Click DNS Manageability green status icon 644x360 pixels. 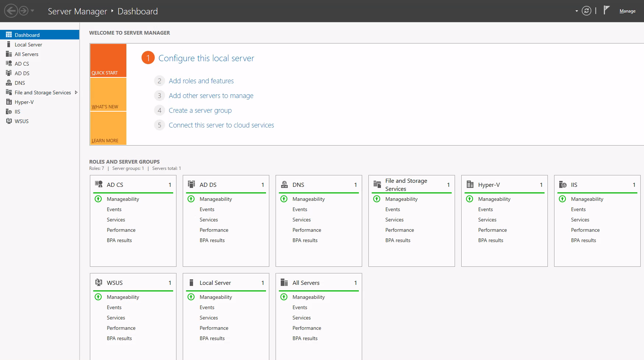click(284, 199)
